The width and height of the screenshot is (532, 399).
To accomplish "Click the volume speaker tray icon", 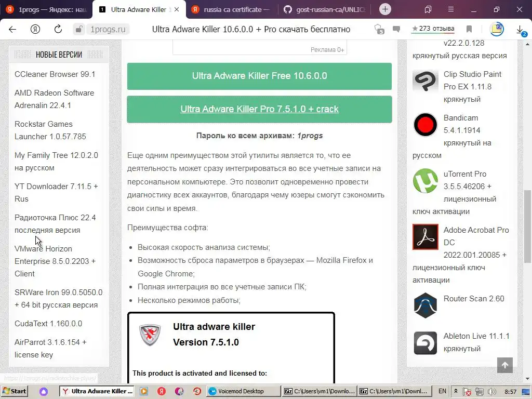I will coord(491,392).
